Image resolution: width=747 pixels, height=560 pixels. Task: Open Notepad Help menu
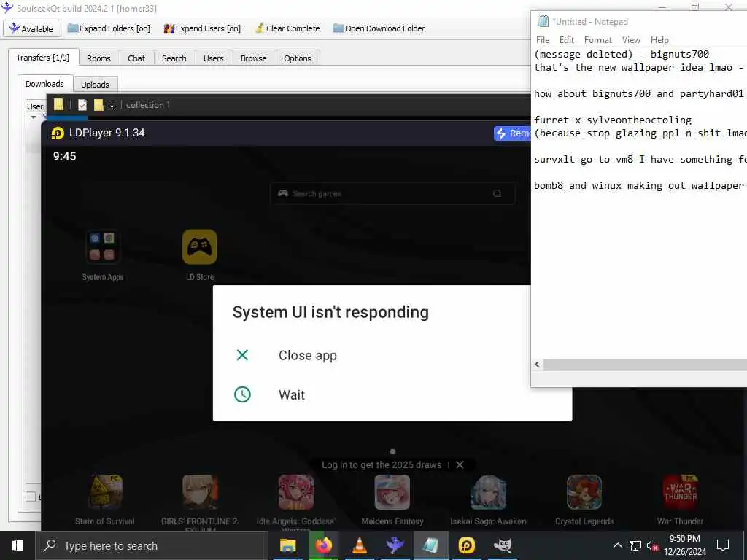click(x=659, y=40)
